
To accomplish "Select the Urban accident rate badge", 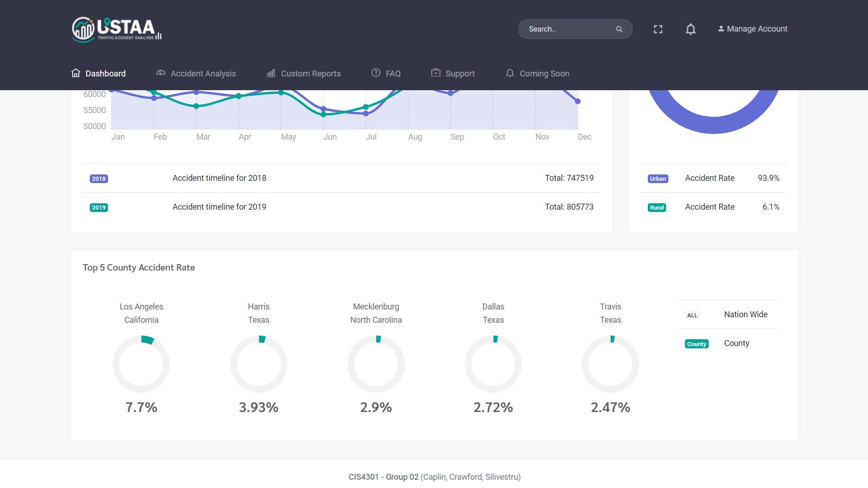I will (x=658, y=179).
